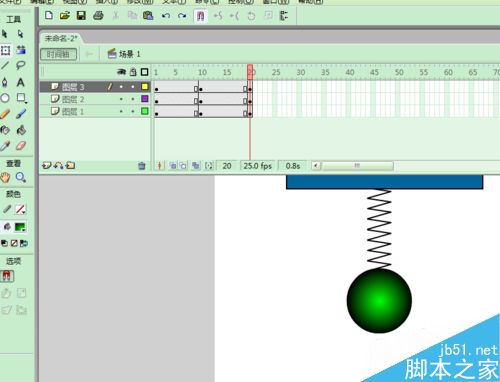
Task: Select the green ball on the stage
Action: 379,301
